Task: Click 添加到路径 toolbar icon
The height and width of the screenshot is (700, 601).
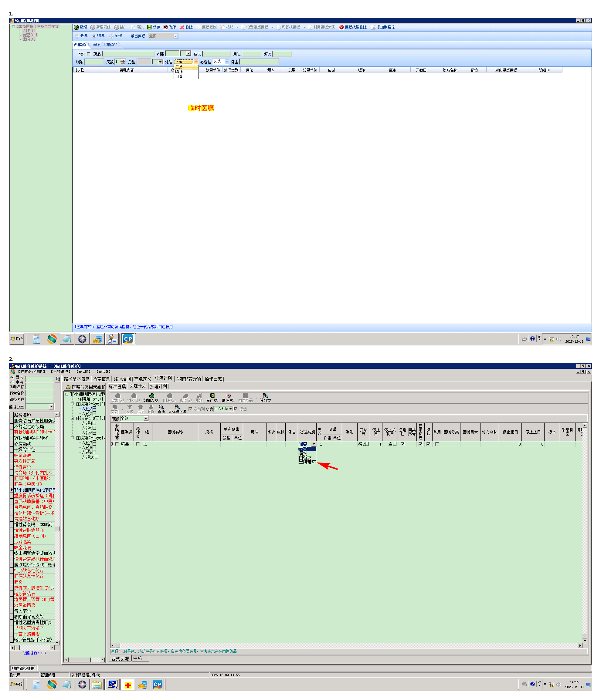Action: click(x=373, y=27)
